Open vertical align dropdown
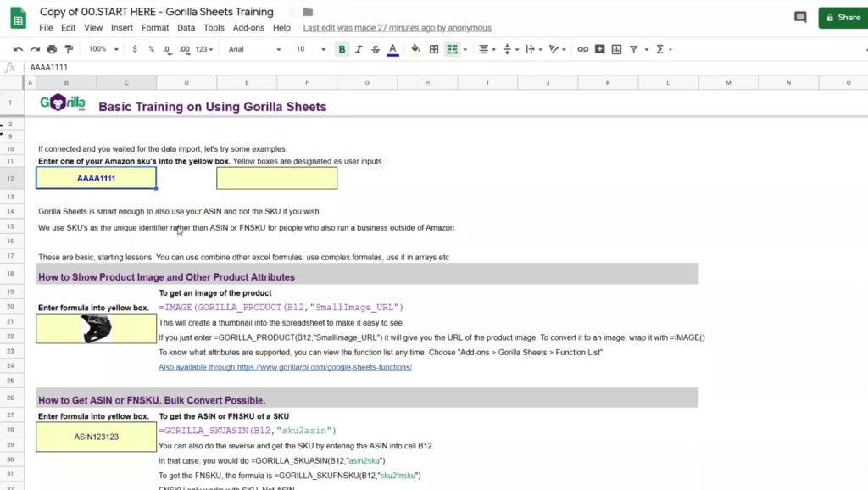This screenshot has height=490, width=868. coord(510,49)
